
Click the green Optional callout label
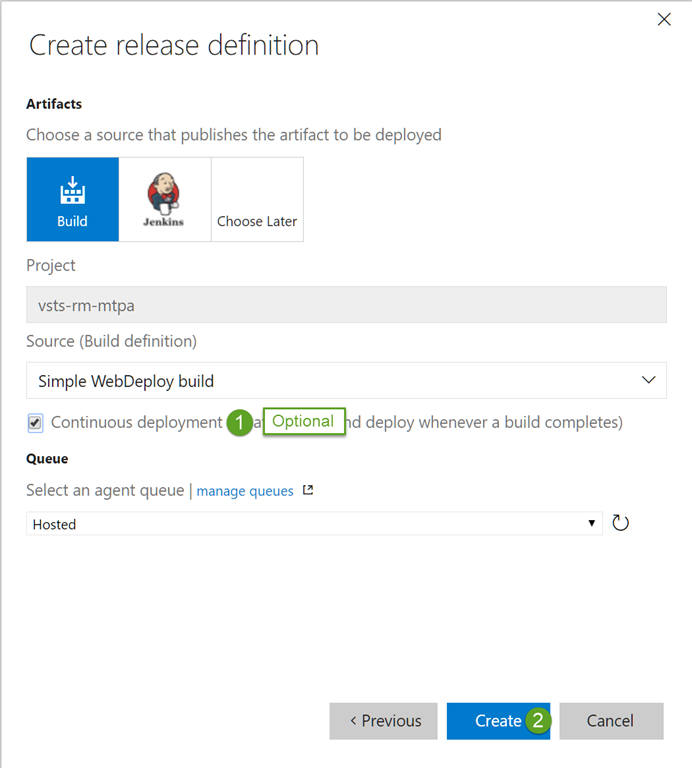click(x=303, y=421)
